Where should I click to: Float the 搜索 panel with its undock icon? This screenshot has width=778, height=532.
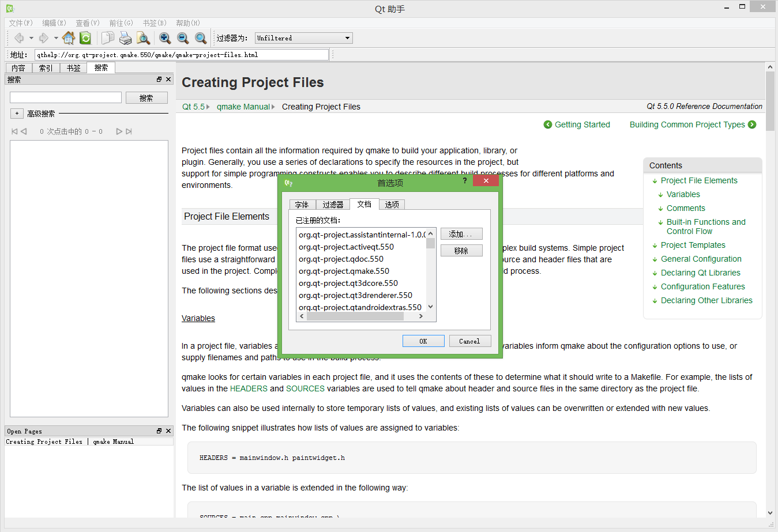tap(159, 80)
